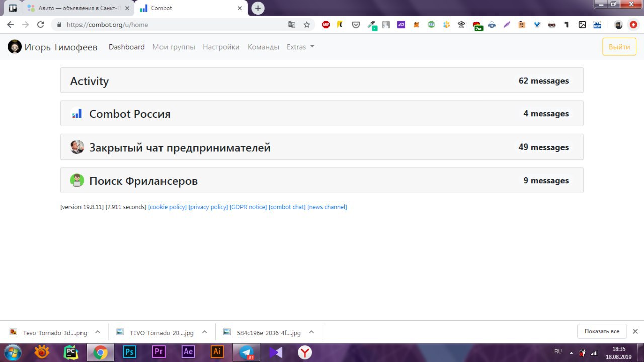644x362 pixels.
Task: Click the Показать все downloads button
Action: (602, 331)
